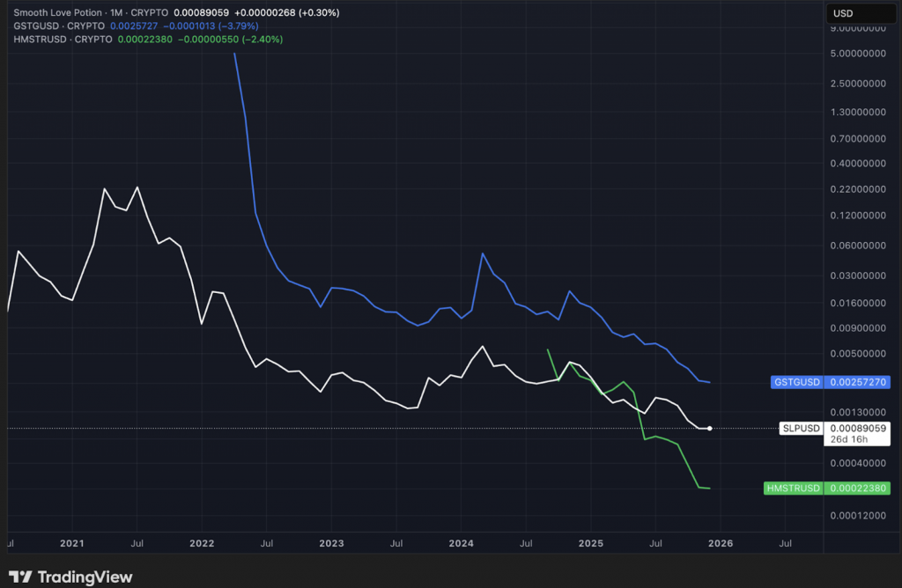The image size is (902, 588).
Task: Click the 2026 label on the time axis
Action: click(x=720, y=543)
